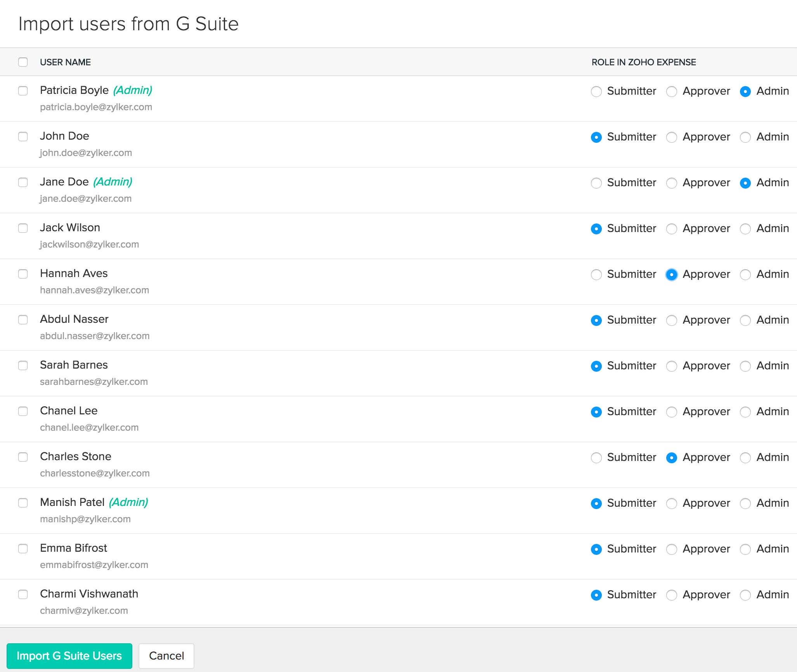Viewport: 797px width, 672px height.
Task: Set Hannah Aves's role to Submitter
Action: (596, 275)
